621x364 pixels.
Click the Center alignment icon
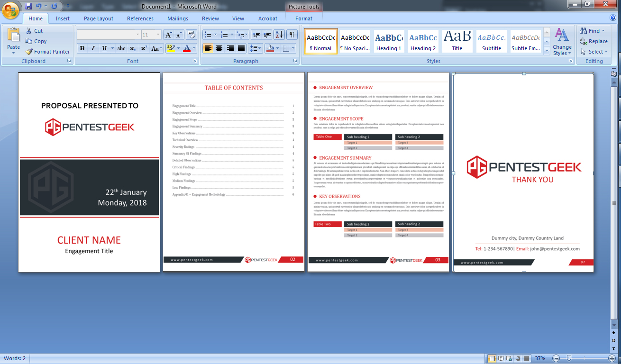[x=219, y=48]
